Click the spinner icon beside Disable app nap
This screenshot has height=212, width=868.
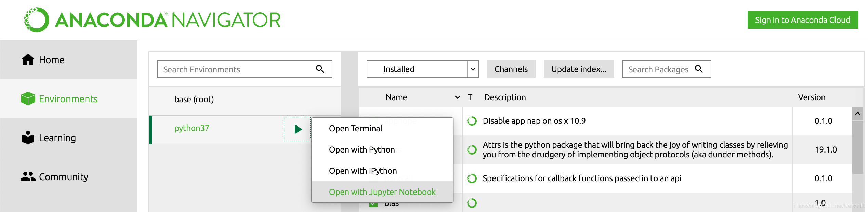click(472, 121)
